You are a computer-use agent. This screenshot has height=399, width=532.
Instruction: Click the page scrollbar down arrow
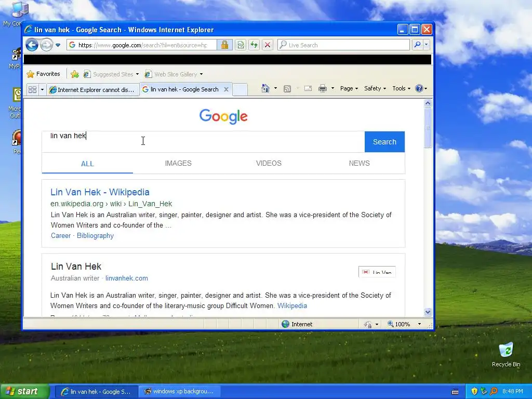click(x=428, y=312)
